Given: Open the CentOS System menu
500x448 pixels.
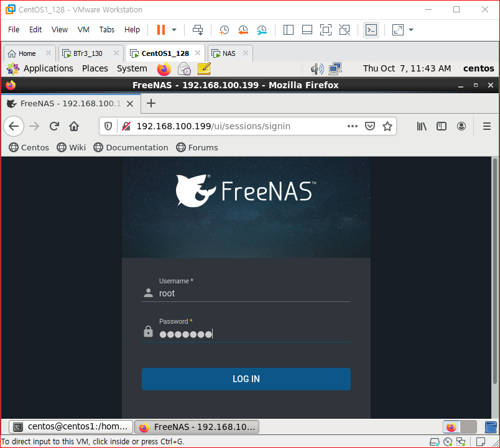Looking at the screenshot, I should click(132, 68).
